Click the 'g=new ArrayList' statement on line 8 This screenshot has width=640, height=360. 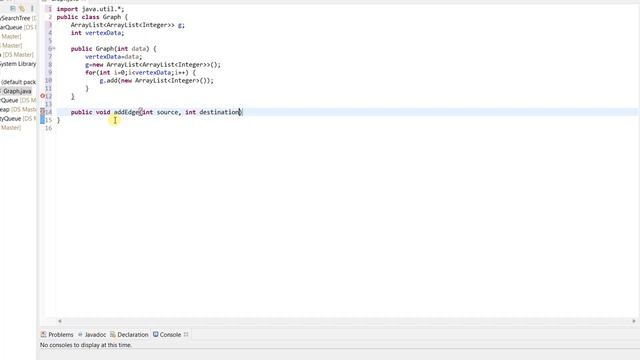pyautogui.click(x=153, y=64)
